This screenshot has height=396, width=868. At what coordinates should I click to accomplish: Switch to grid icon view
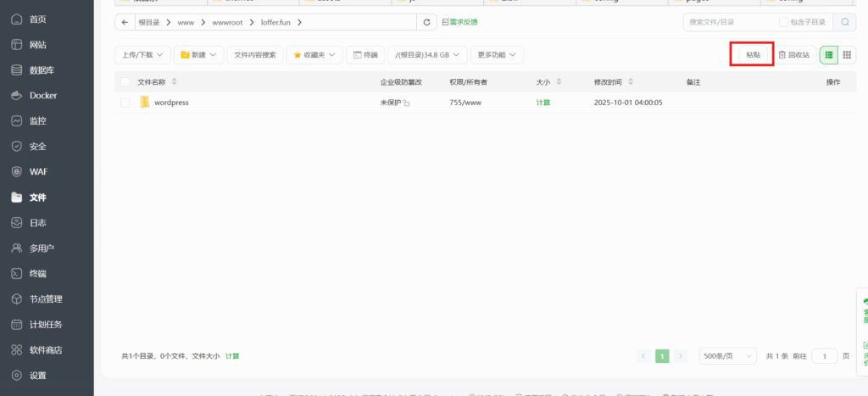(x=847, y=55)
